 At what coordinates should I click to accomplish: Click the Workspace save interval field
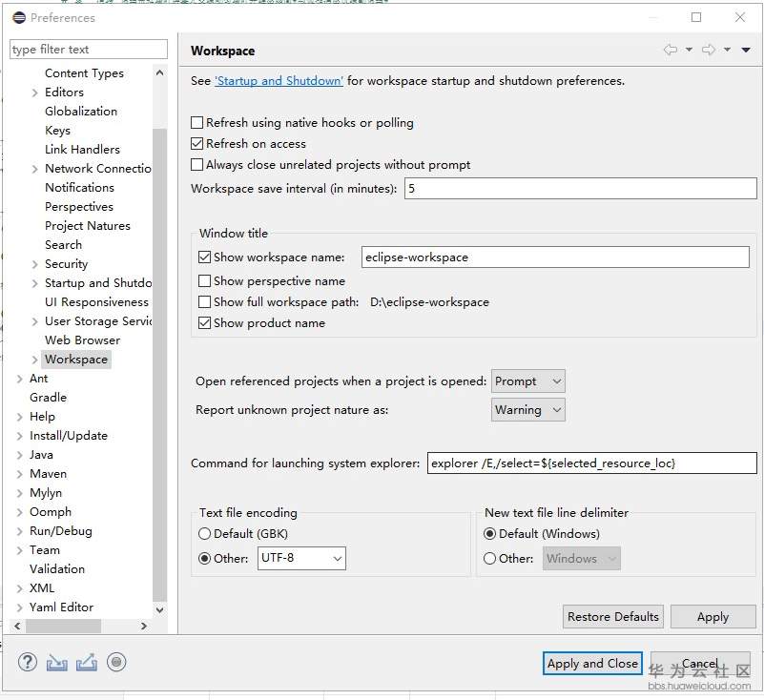point(580,189)
